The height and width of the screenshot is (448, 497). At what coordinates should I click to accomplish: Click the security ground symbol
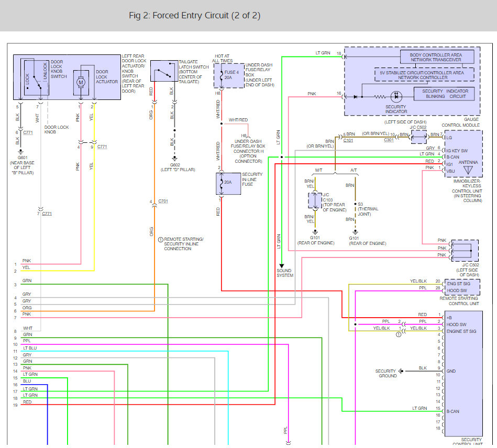[401, 371]
